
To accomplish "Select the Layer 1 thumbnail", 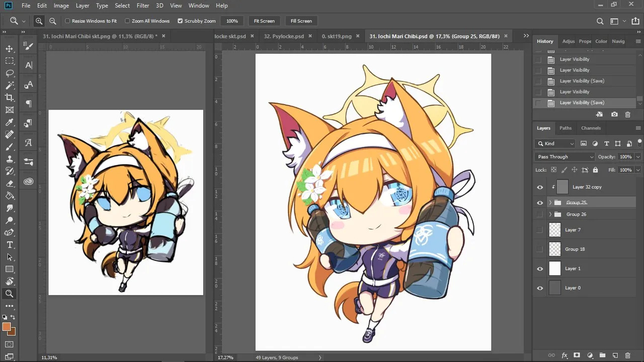I will click(554, 268).
